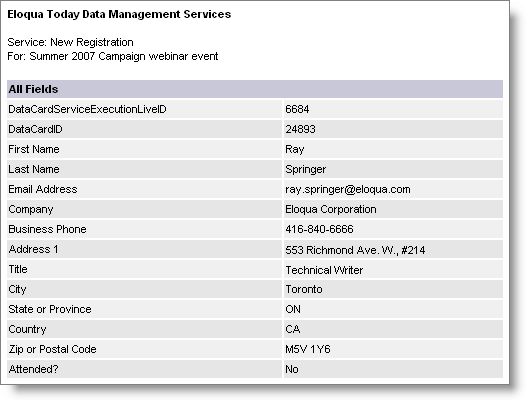
Task: Click the 'City' label cell
Action: 144,289
